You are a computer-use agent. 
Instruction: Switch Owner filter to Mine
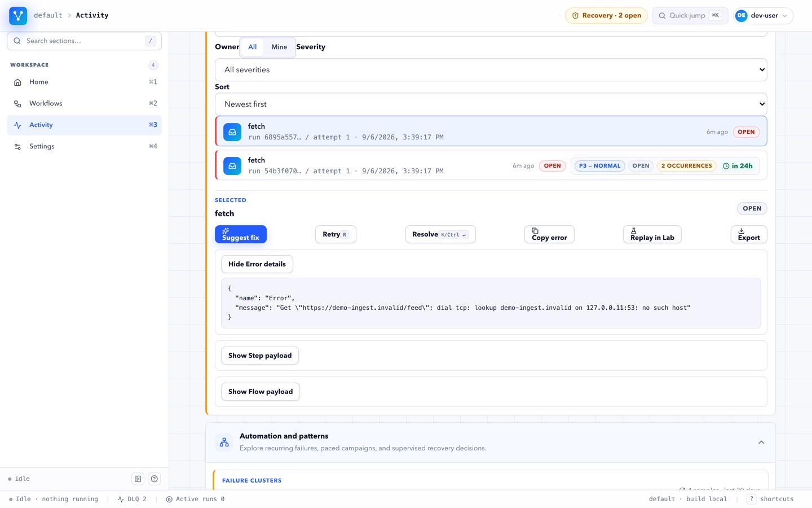pyautogui.click(x=279, y=47)
